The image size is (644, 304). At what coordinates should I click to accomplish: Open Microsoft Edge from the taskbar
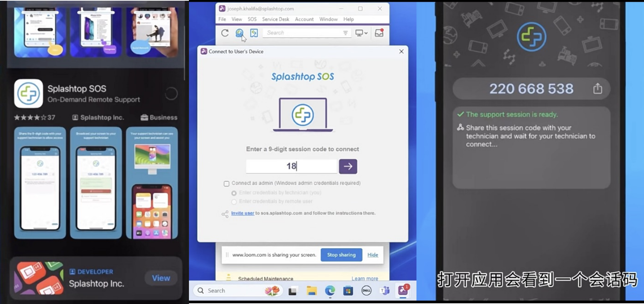click(330, 291)
